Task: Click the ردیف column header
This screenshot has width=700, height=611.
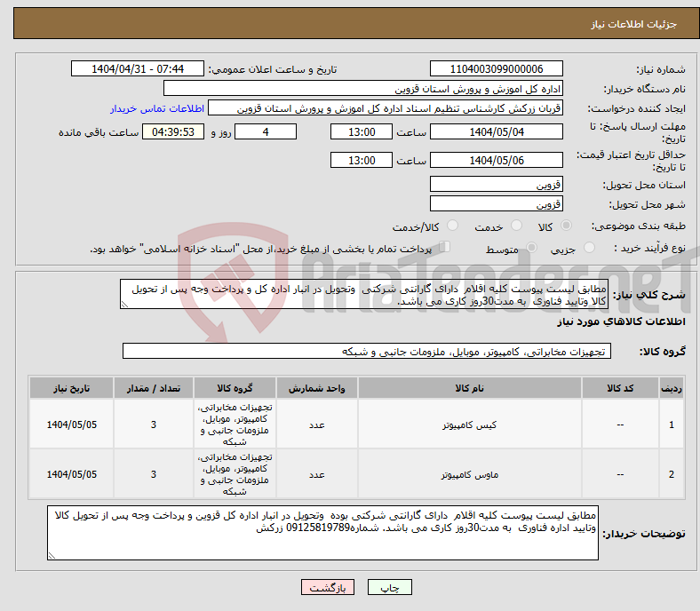Action: [672, 388]
